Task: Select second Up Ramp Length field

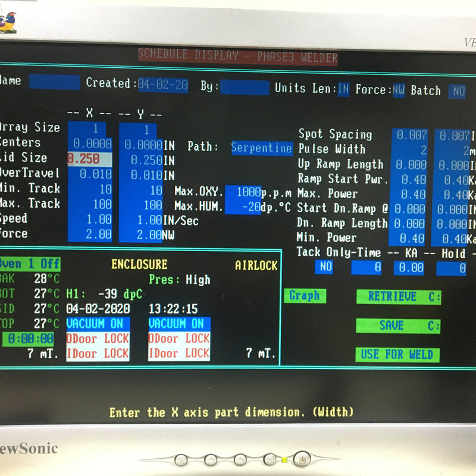Action: click(x=452, y=166)
